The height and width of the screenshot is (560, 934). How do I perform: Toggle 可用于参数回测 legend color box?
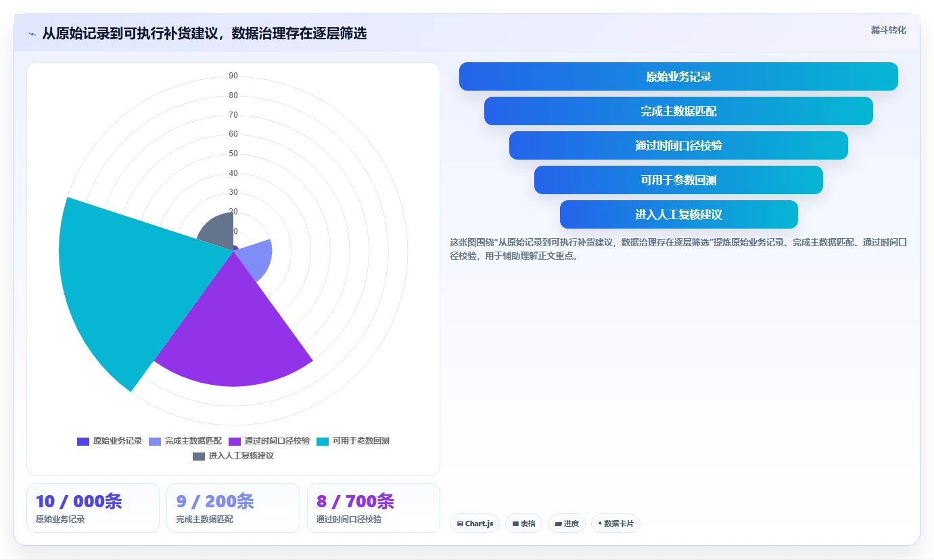coord(323,441)
